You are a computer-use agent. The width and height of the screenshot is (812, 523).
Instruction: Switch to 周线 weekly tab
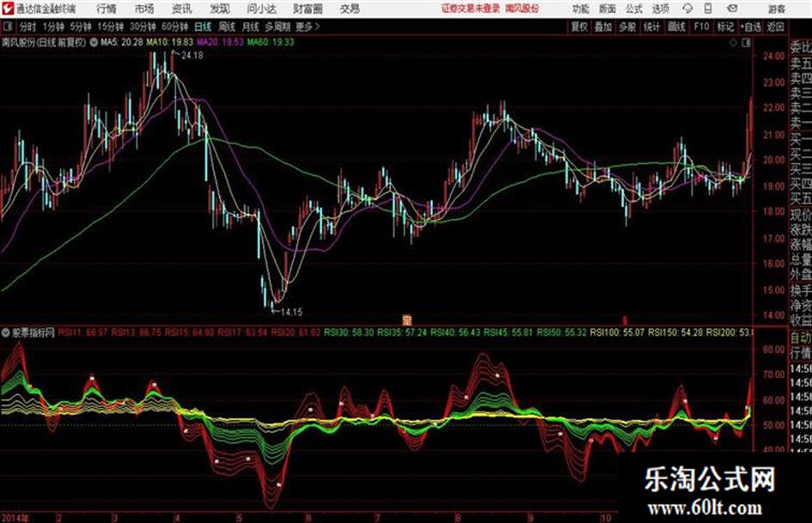click(x=227, y=27)
